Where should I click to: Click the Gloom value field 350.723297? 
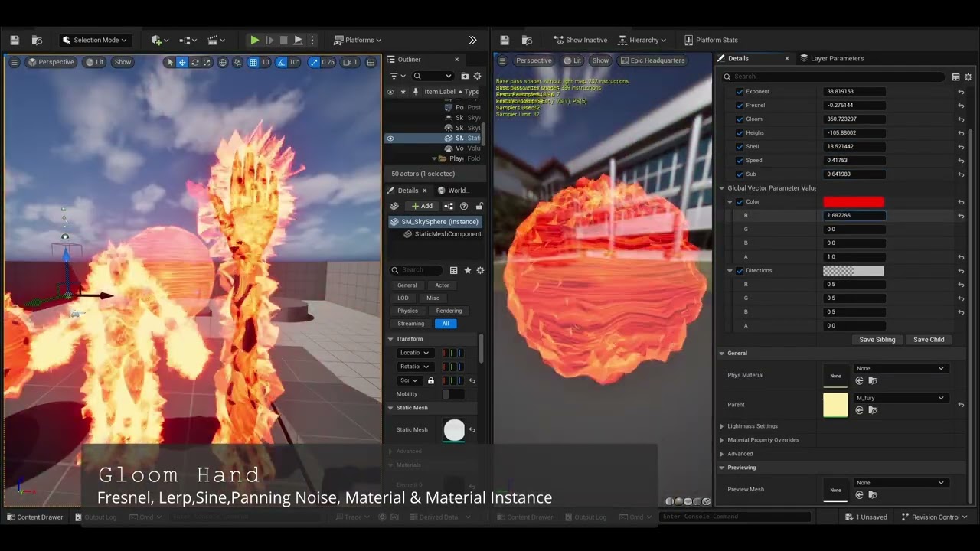[854, 119]
